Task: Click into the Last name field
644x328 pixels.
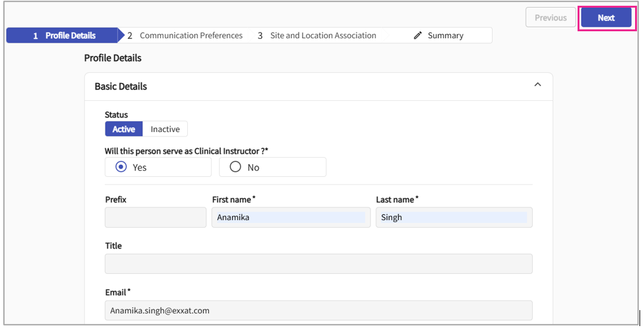Action: [454, 218]
